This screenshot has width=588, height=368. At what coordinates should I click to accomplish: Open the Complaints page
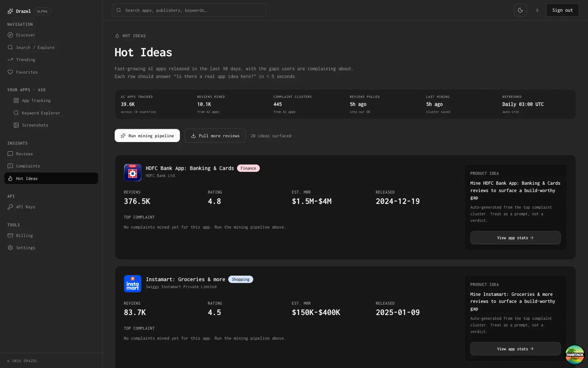(x=51, y=166)
